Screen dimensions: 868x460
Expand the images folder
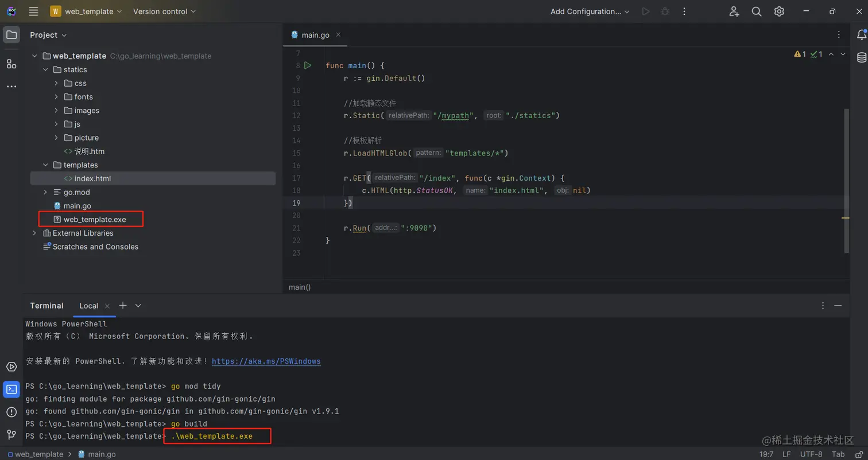[x=56, y=111]
